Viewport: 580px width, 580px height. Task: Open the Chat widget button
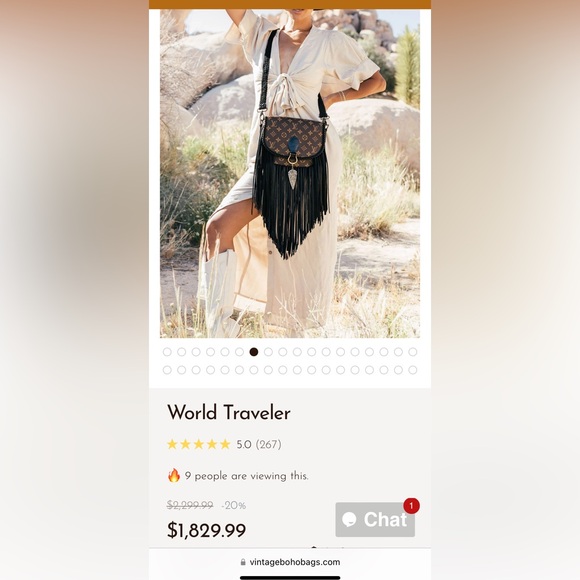point(375,519)
